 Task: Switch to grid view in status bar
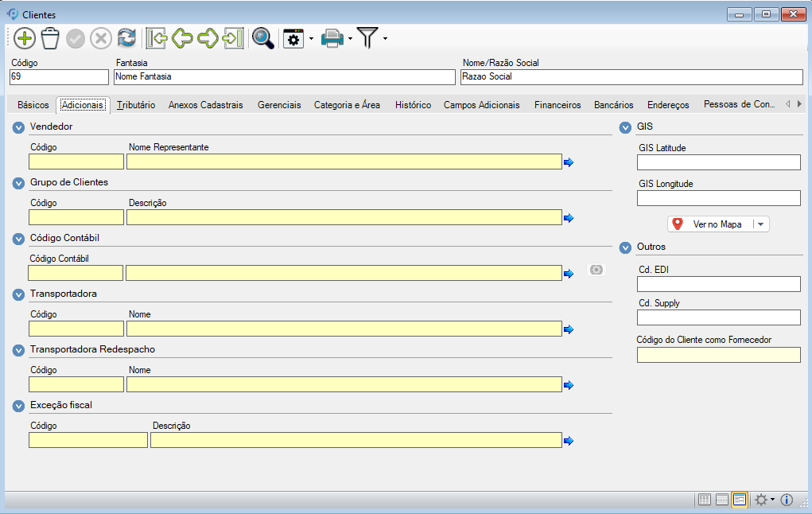tap(704, 500)
